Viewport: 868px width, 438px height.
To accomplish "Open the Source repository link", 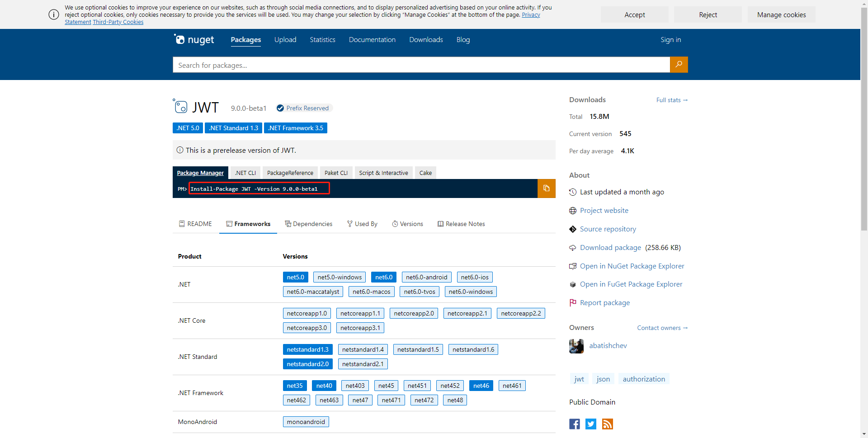I will click(x=608, y=229).
